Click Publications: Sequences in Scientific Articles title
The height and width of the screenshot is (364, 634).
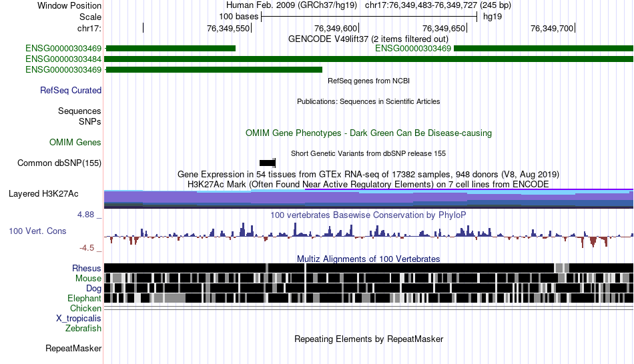click(x=368, y=101)
